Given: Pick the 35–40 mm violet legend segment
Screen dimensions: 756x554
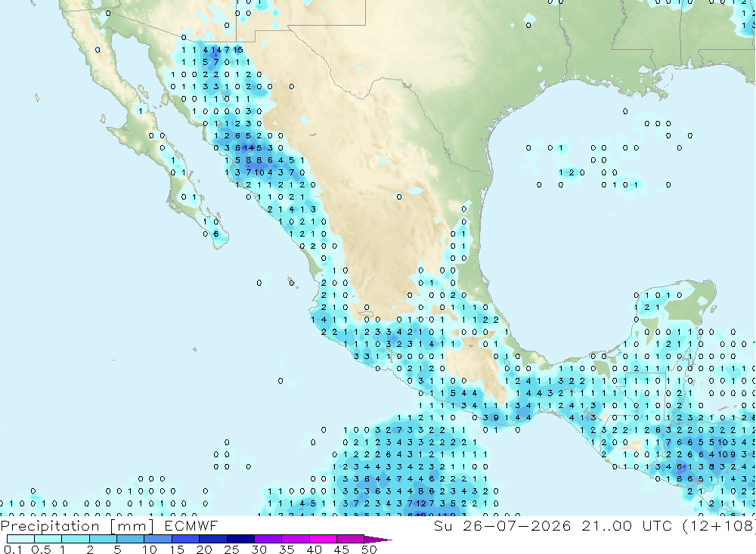Looking at the screenshot, I should click(x=296, y=539).
